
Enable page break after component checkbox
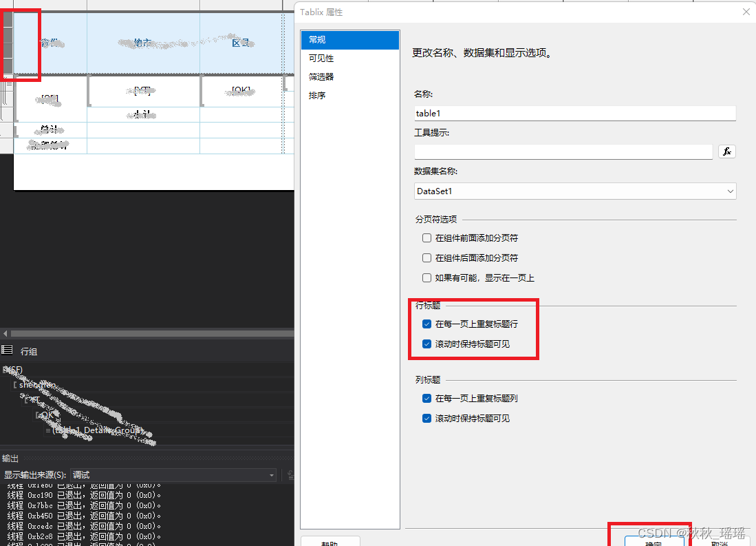[x=426, y=258]
